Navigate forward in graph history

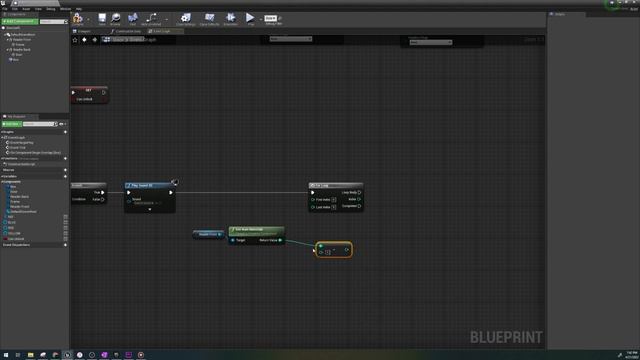[x=95, y=40]
